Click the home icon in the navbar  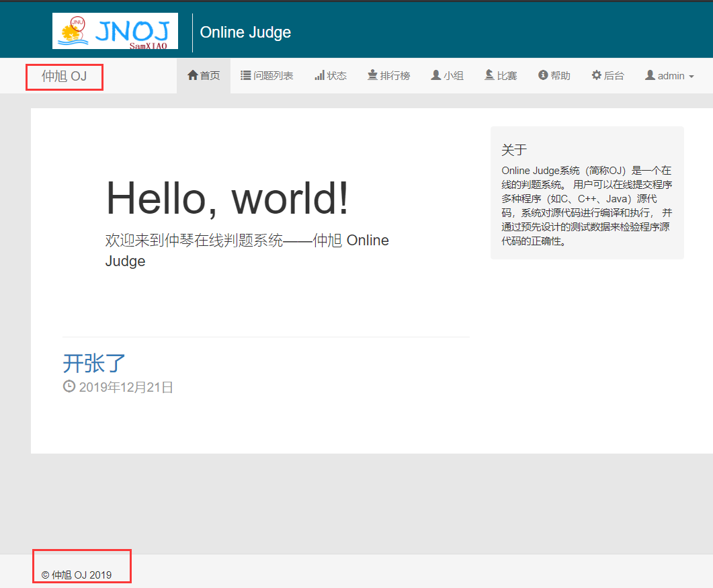click(x=193, y=76)
